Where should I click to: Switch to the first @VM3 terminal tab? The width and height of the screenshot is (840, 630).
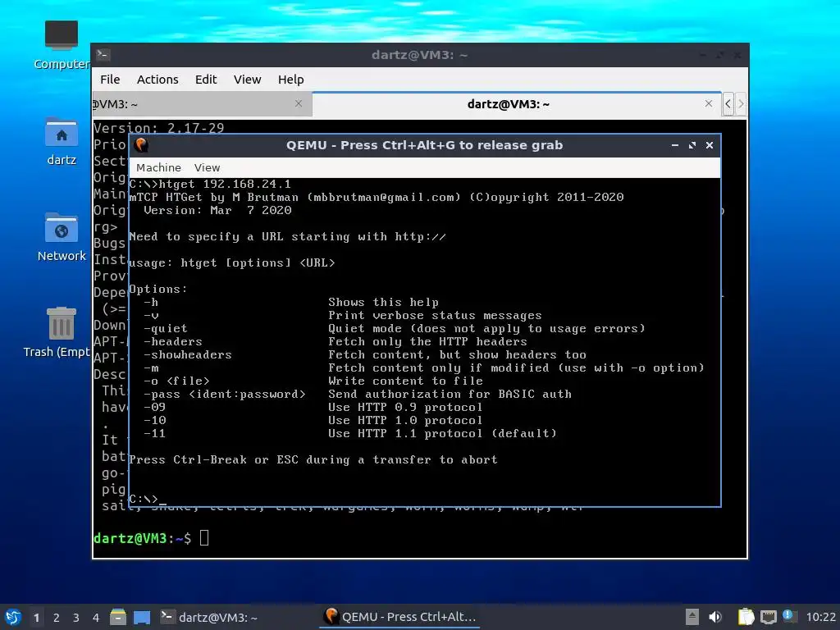pyautogui.click(x=202, y=104)
